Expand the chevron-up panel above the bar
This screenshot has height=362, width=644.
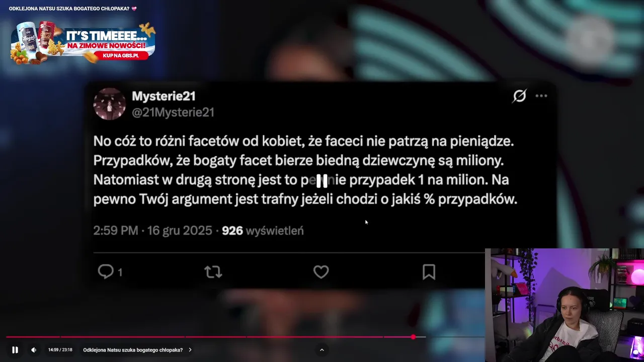322,350
